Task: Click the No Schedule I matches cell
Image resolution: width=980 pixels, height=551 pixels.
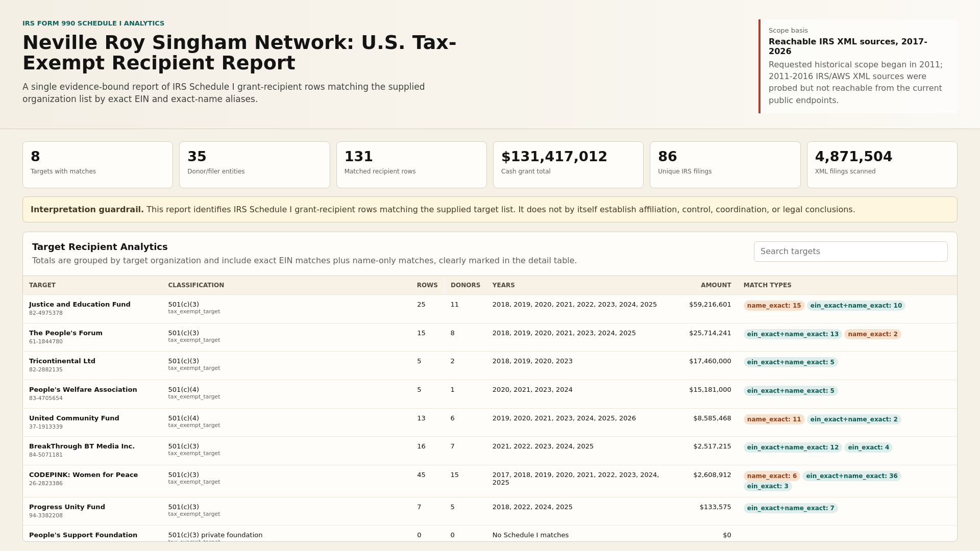Action: click(x=530, y=535)
